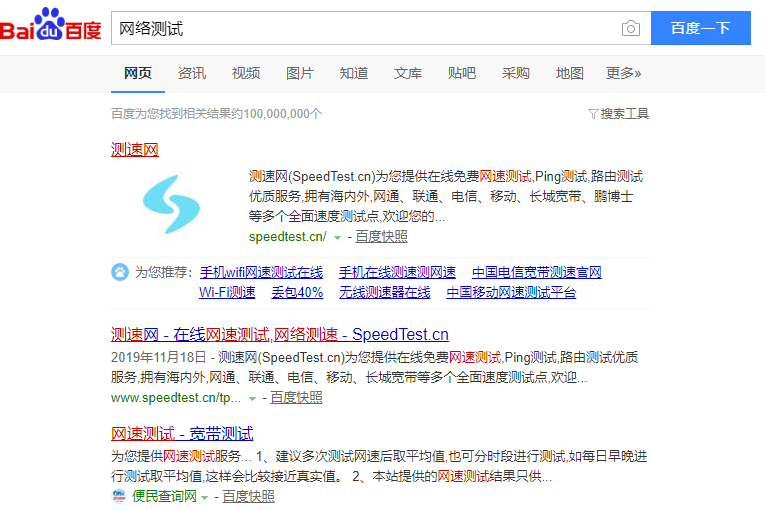
Task: Open the 贴吧 tab
Action: pyautogui.click(x=462, y=73)
